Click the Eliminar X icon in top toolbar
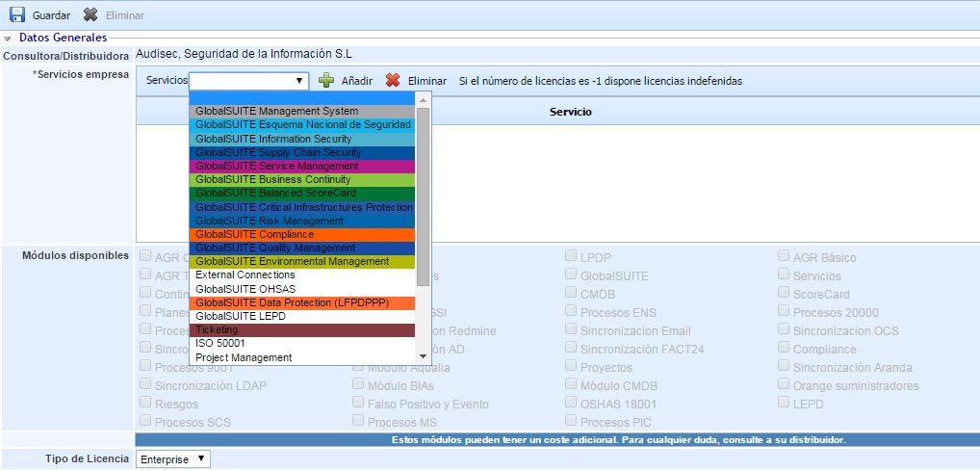This screenshot has width=980, height=471. (x=90, y=15)
